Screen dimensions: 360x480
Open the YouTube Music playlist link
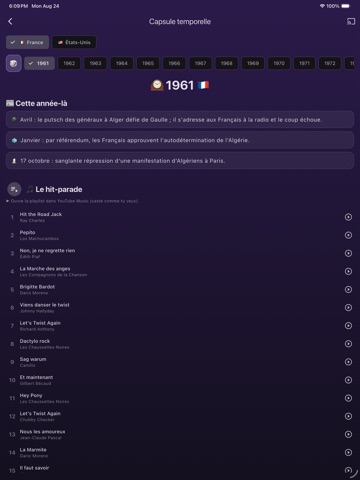[x=72, y=201]
